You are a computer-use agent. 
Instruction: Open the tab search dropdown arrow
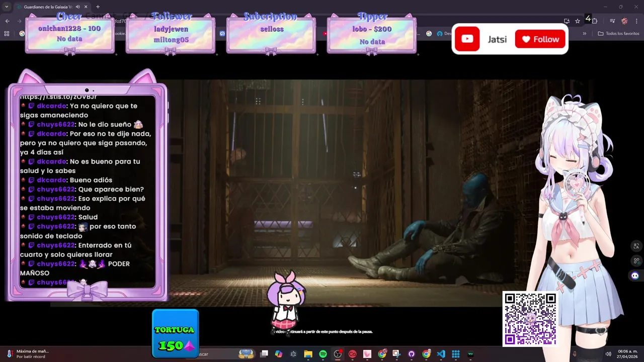7,7
